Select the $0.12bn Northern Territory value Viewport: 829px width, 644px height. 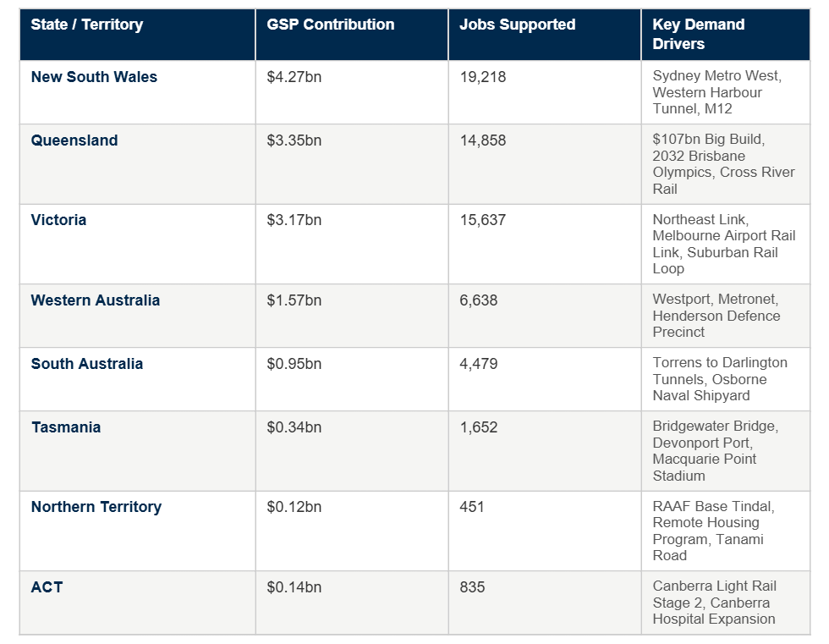pyautogui.click(x=294, y=507)
